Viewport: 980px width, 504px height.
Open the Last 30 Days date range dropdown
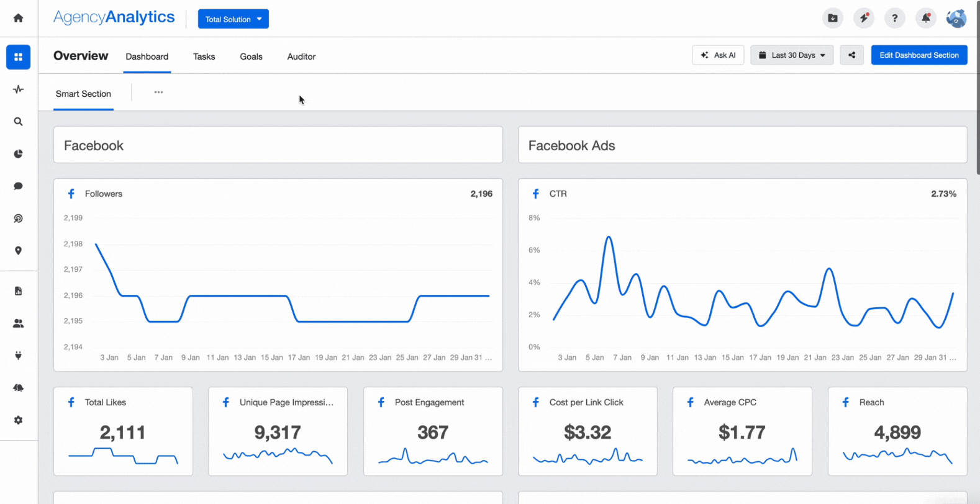(x=792, y=55)
